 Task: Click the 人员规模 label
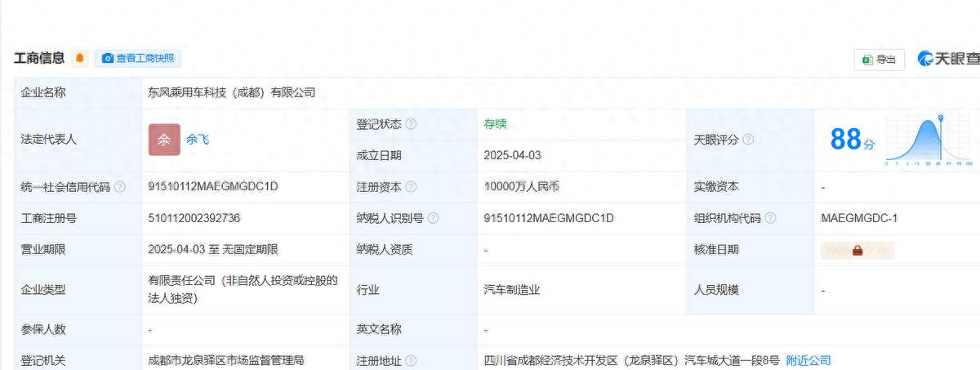pos(716,289)
